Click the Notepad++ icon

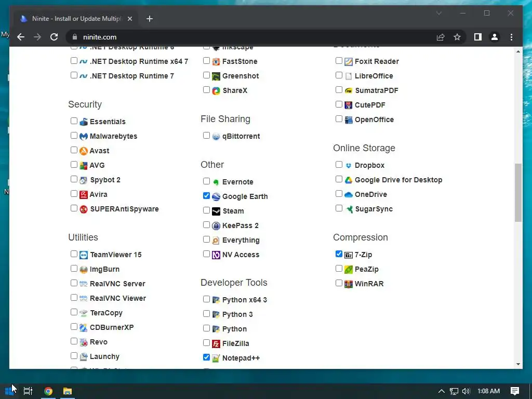click(216, 358)
